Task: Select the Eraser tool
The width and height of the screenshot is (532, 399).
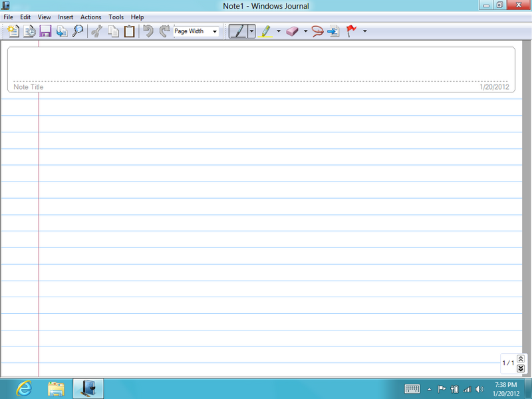Action: (292, 31)
